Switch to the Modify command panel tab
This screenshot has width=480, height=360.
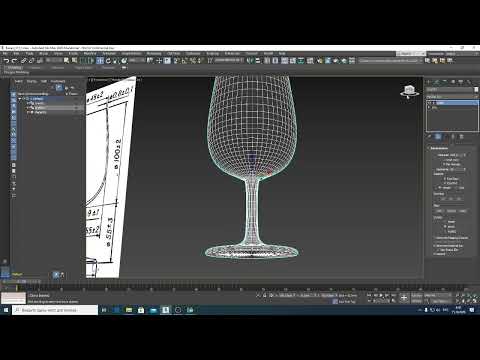[x=437, y=82]
